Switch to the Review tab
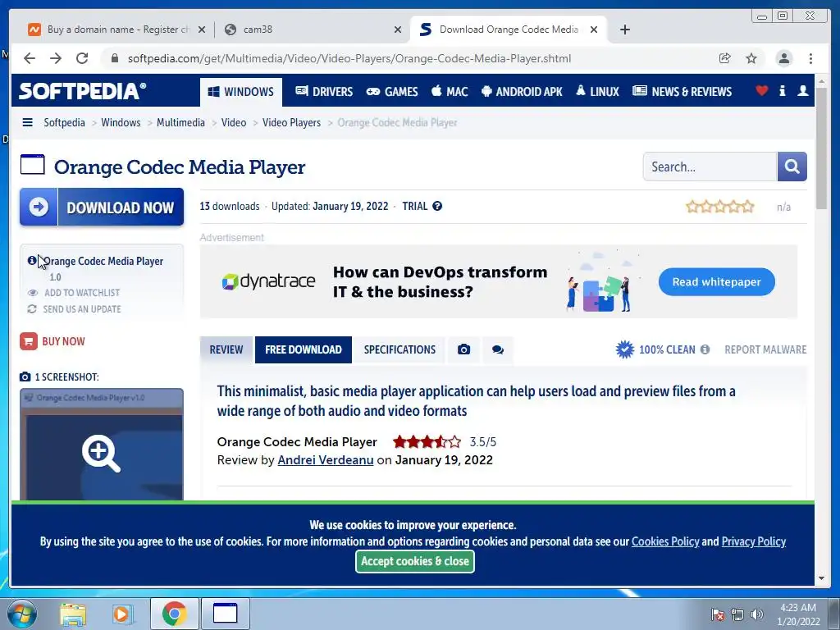 (x=226, y=349)
